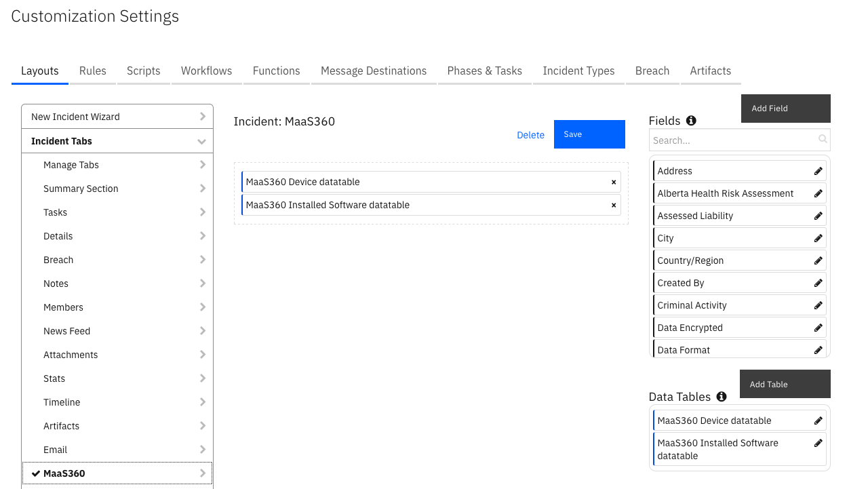This screenshot has height=489, width=868.
Task: Edit Country/Region field pencil icon
Action: point(818,261)
